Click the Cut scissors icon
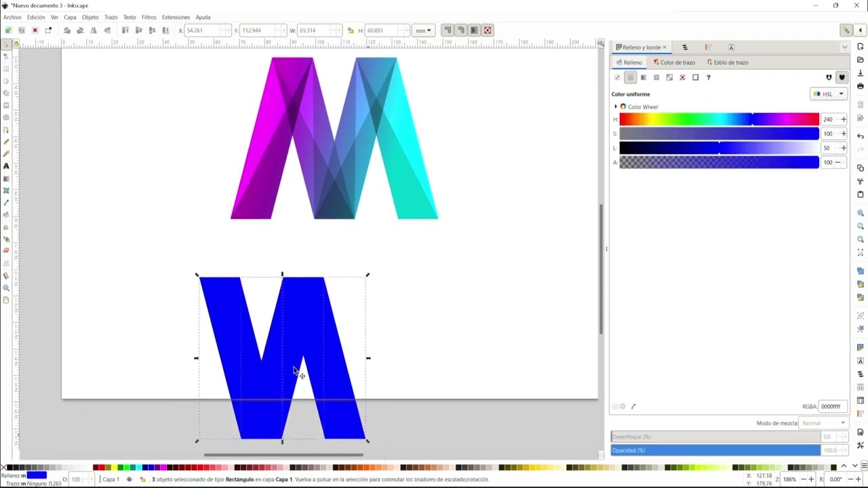The width and height of the screenshot is (868, 488). [x=861, y=181]
